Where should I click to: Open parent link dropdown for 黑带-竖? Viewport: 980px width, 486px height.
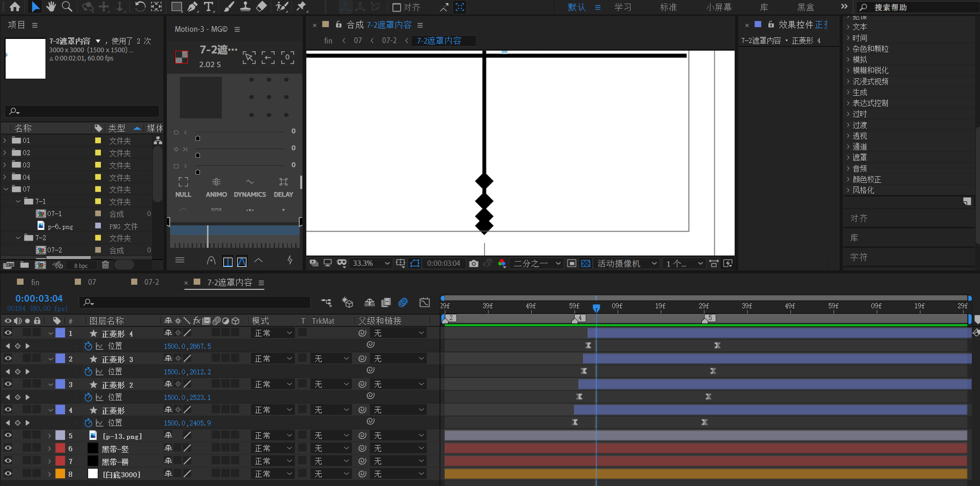(x=399, y=448)
